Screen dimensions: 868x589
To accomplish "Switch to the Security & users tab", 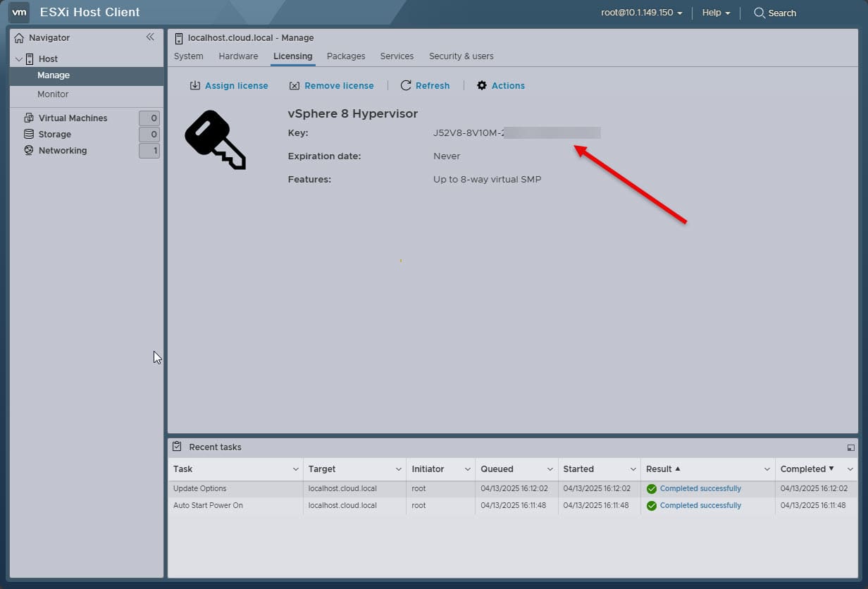I will 461,56.
